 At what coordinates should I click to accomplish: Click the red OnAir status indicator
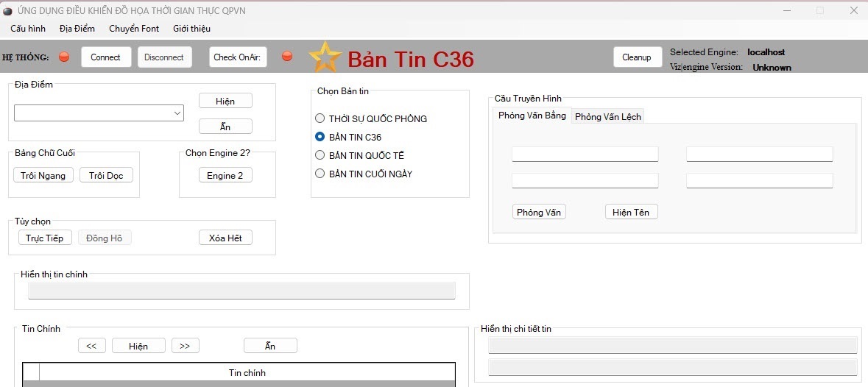287,57
